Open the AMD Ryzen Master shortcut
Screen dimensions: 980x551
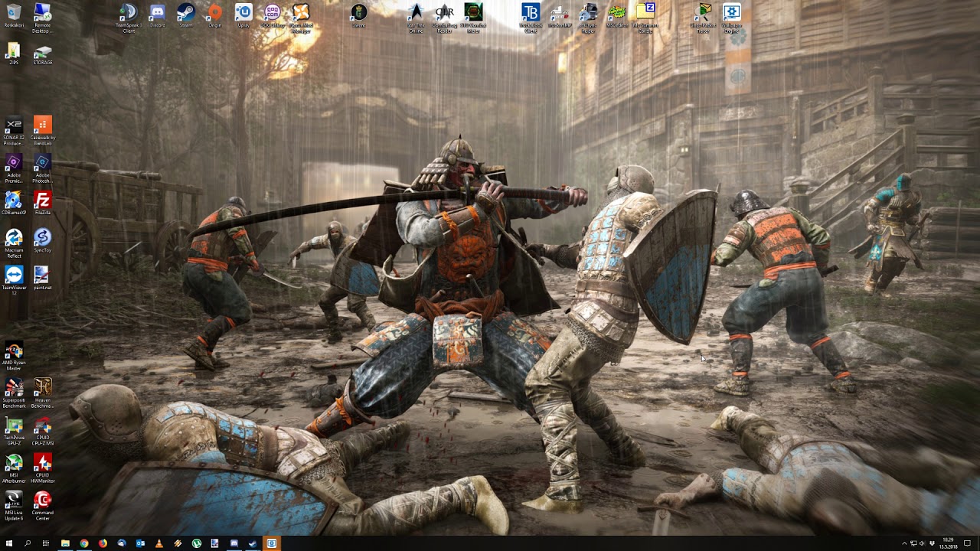pos(14,352)
